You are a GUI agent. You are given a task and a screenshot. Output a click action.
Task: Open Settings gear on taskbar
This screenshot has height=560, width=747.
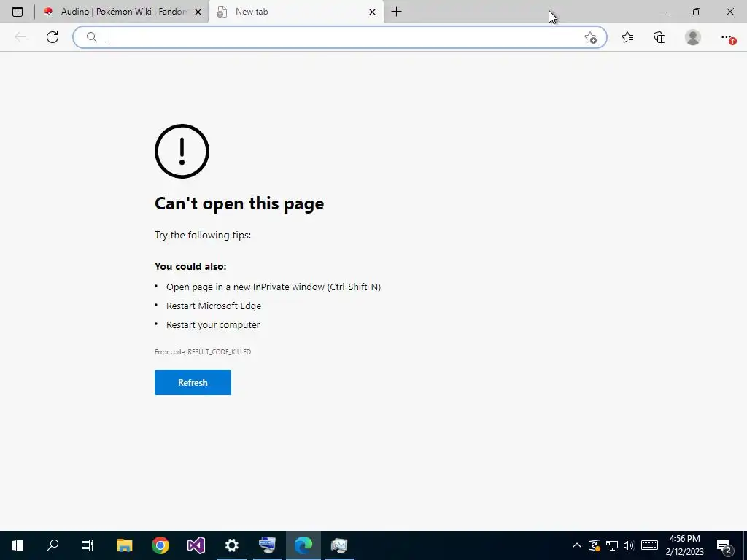[x=231, y=545]
